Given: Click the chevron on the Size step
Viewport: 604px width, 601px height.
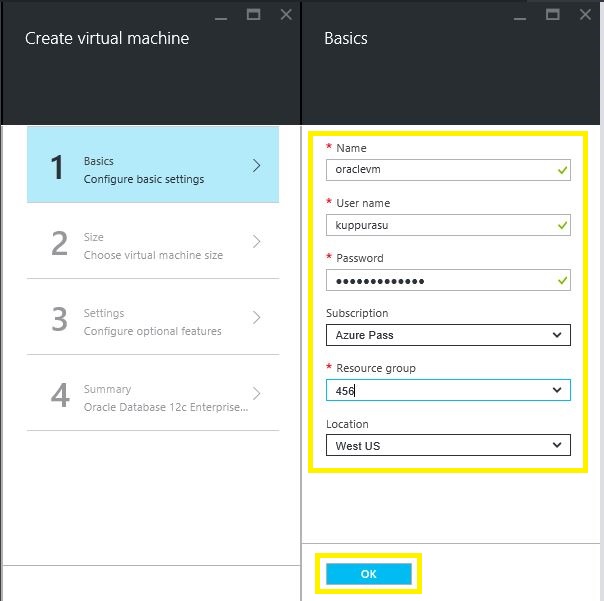Looking at the screenshot, I should (x=257, y=242).
